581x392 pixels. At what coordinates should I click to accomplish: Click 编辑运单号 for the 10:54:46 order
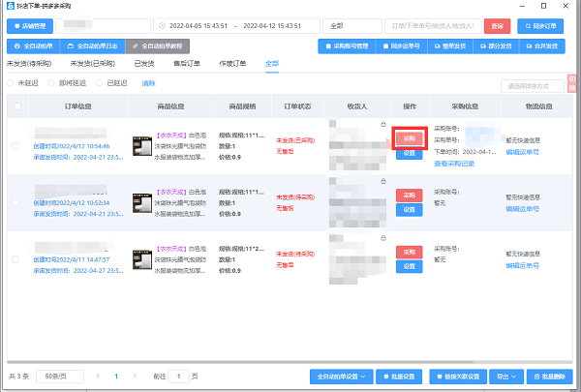tap(523, 152)
